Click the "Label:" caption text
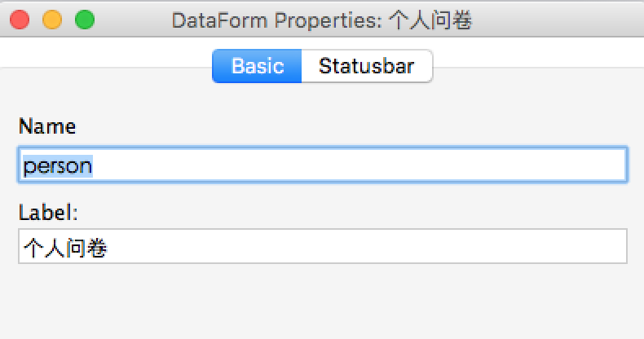 pyautogui.click(x=47, y=213)
